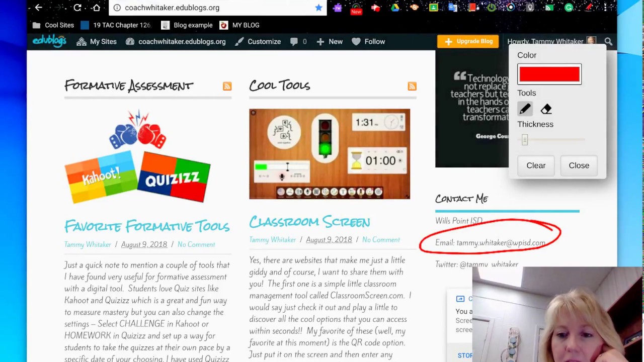Open the comments bubble showing 0
The height and width of the screenshot is (362, 644).
point(298,42)
